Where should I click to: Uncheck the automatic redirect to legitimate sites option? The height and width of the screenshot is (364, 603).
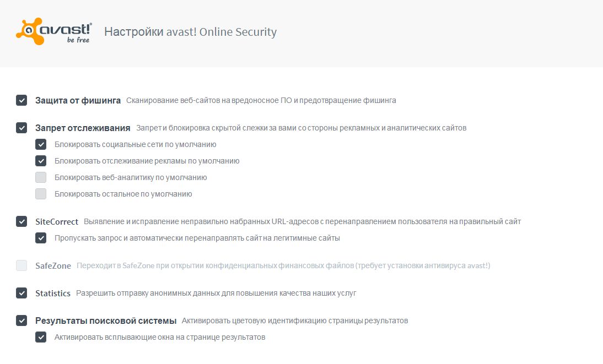point(41,238)
